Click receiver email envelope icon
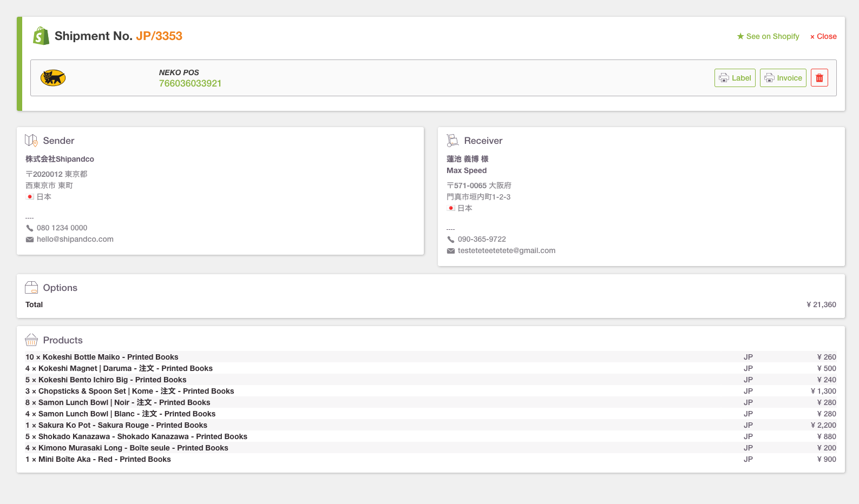Viewport: 859px width, 504px height. pyautogui.click(x=451, y=251)
